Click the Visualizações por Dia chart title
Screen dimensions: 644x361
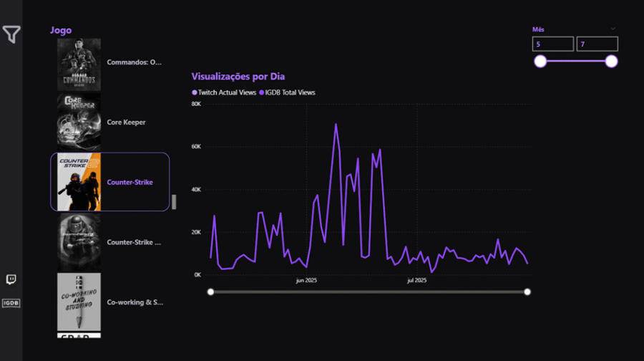coord(238,77)
